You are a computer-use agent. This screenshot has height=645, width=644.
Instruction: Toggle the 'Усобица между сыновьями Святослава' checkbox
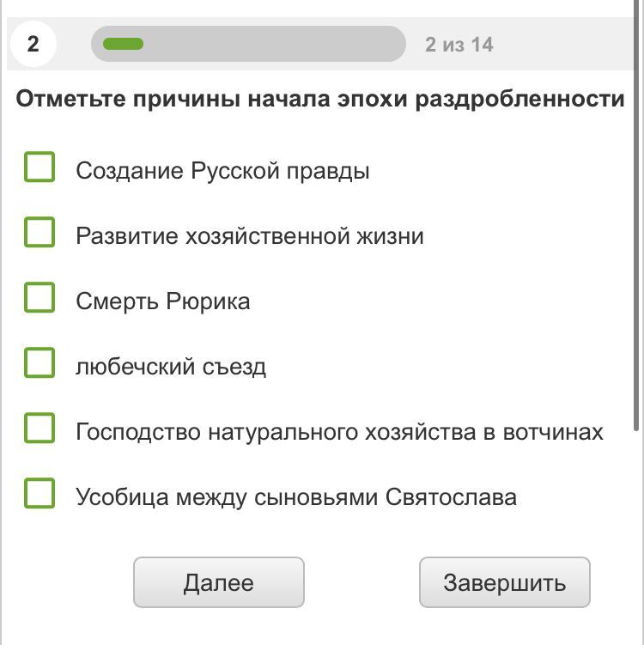point(39,494)
